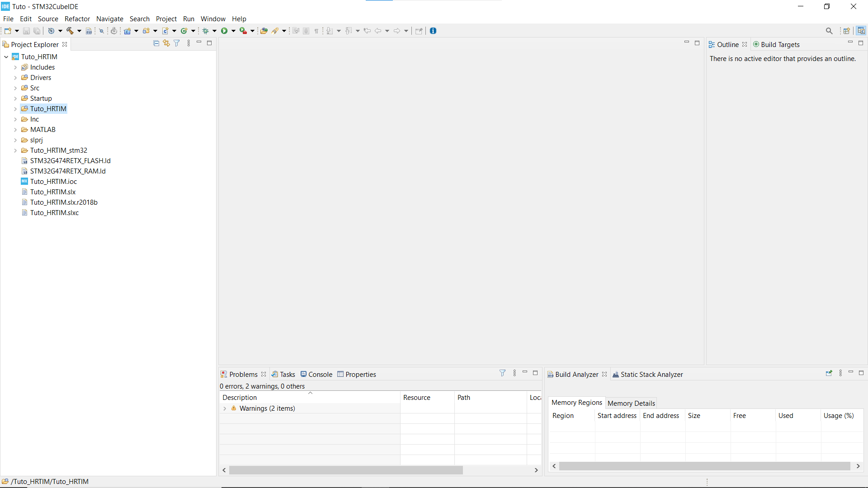This screenshot has height=488, width=868.
Task: Click the New C Source Folder icon
Action: (x=146, y=31)
